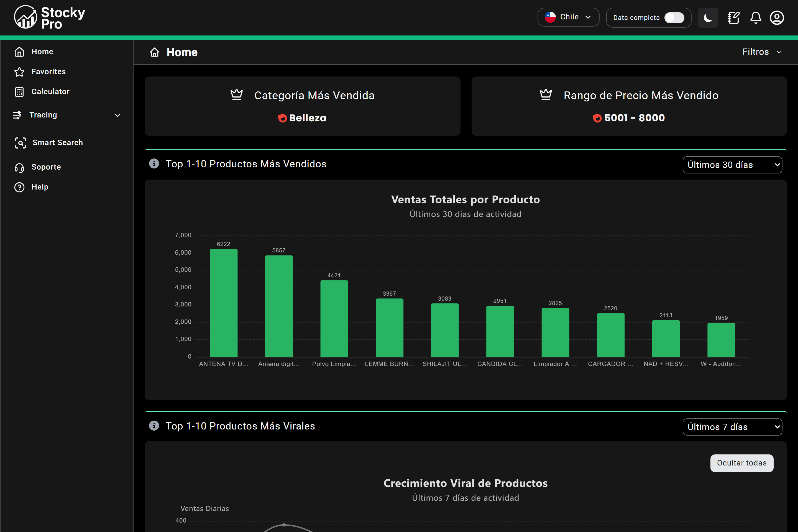Image resolution: width=798 pixels, height=532 pixels.
Task: Click the Help question mark icon
Action: 19,187
